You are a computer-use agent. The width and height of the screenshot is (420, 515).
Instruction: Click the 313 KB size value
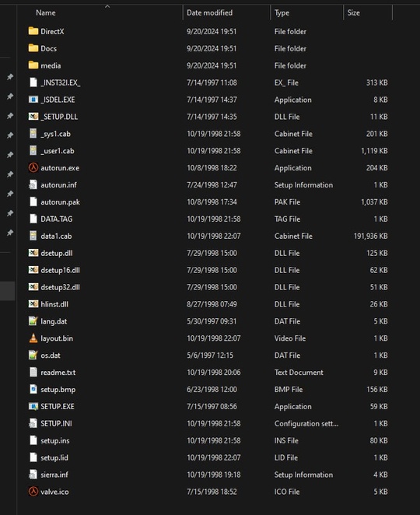(x=377, y=82)
